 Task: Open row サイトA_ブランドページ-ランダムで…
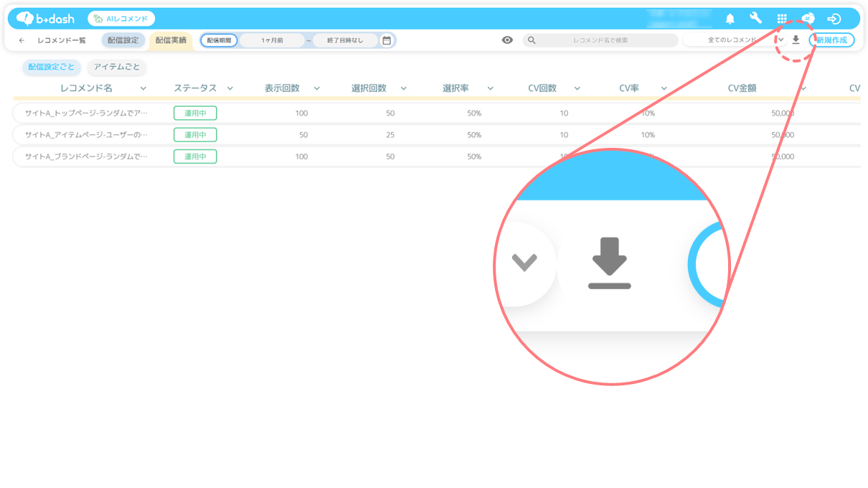[86, 156]
